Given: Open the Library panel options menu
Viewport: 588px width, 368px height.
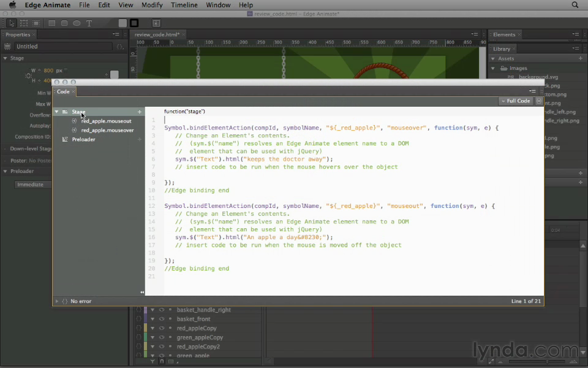Looking at the screenshot, I should (x=576, y=48).
